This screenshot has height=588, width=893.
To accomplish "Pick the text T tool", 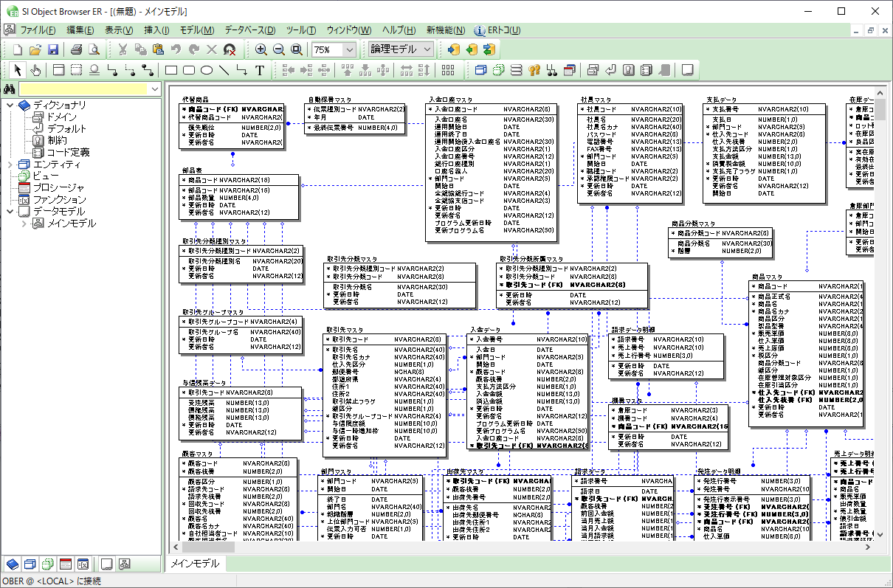I will 260,70.
